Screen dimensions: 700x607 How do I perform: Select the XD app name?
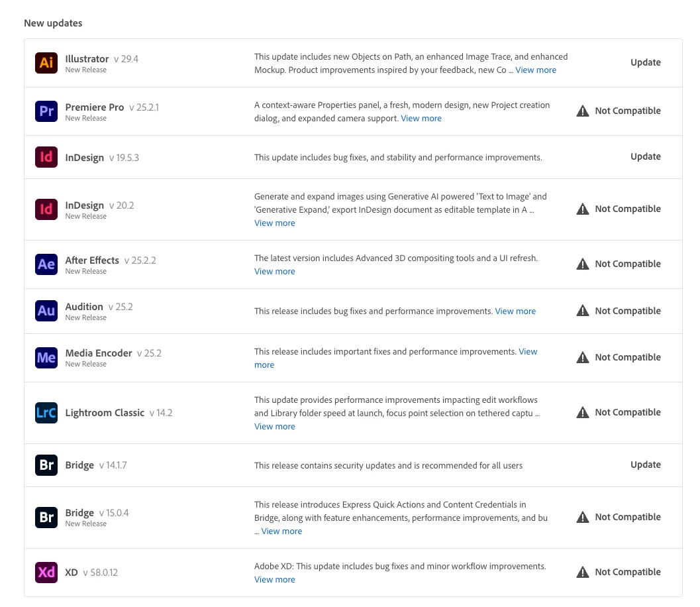tap(72, 573)
